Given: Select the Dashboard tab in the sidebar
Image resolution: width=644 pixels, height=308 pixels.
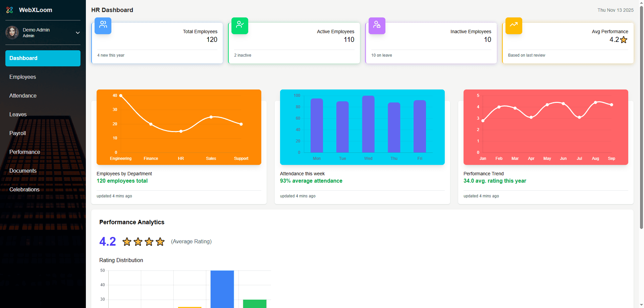Looking at the screenshot, I should pos(43,58).
